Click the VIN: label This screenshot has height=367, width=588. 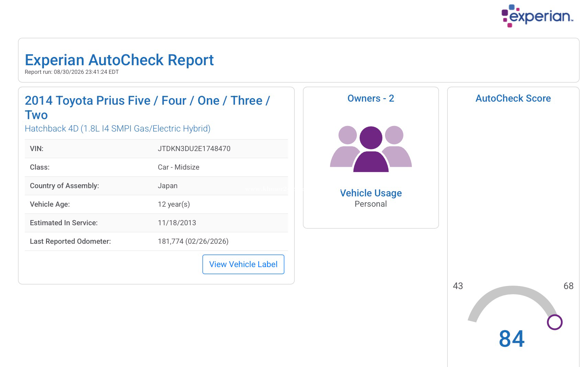36,149
